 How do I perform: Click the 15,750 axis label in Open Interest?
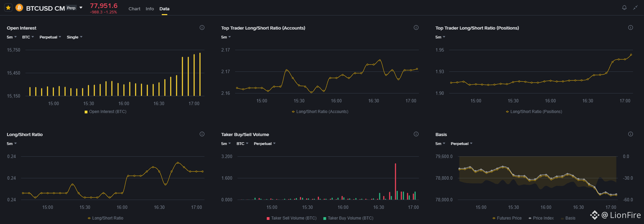13,50
